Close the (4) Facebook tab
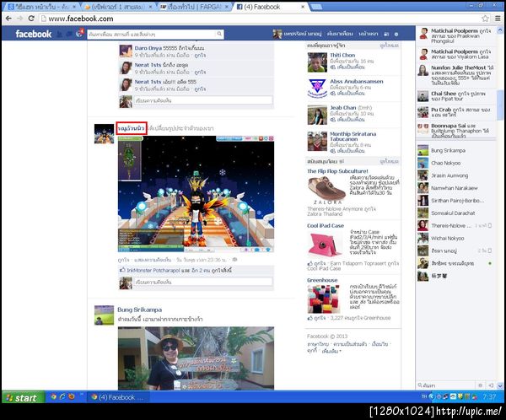 (303, 7)
